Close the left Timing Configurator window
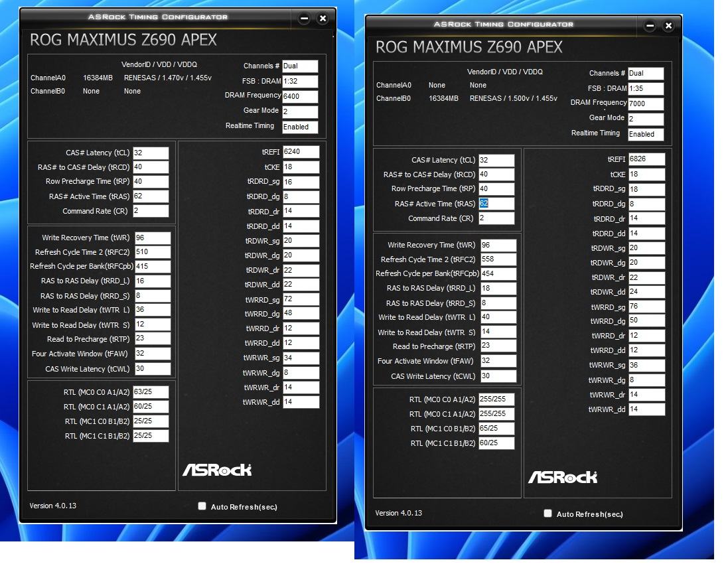Image resolution: width=728 pixels, height=564 pixels. (x=323, y=19)
